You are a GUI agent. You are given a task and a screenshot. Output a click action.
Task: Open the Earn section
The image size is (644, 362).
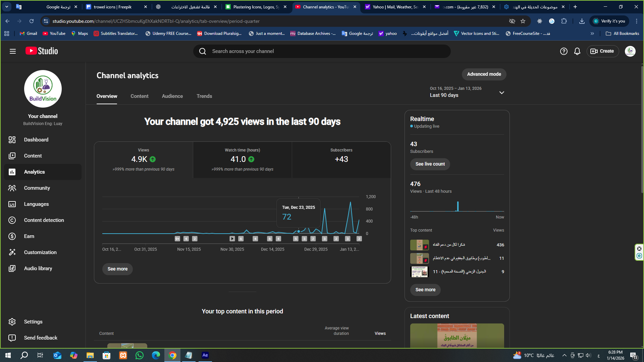click(29, 236)
